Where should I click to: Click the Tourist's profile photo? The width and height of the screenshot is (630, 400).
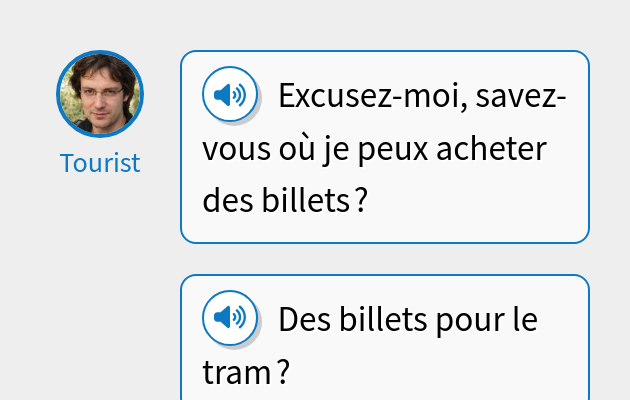point(100,93)
